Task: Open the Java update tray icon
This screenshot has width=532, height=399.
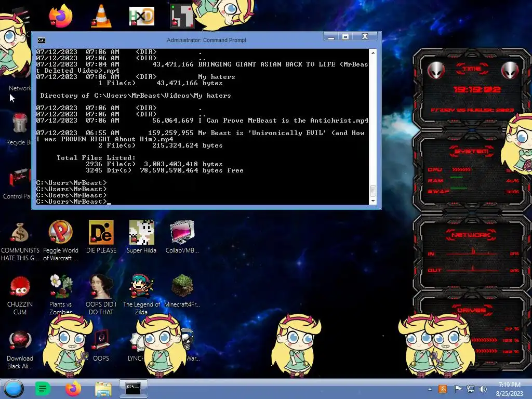Action: 443,389
